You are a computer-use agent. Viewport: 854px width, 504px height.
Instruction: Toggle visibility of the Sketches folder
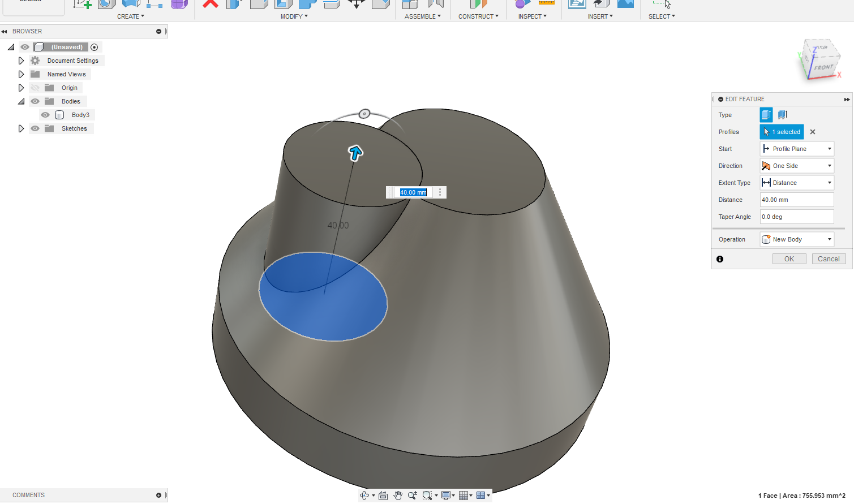(35, 128)
